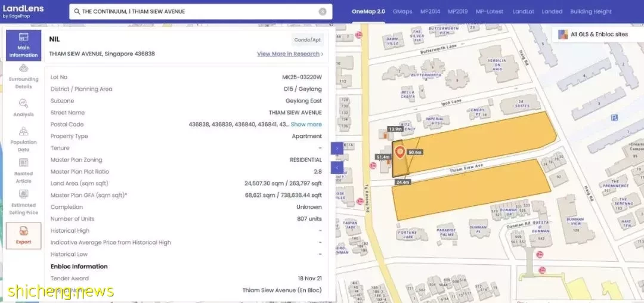The width and height of the screenshot is (644, 303).
Task: Open the Population Data sidebar section
Action: pos(23,140)
